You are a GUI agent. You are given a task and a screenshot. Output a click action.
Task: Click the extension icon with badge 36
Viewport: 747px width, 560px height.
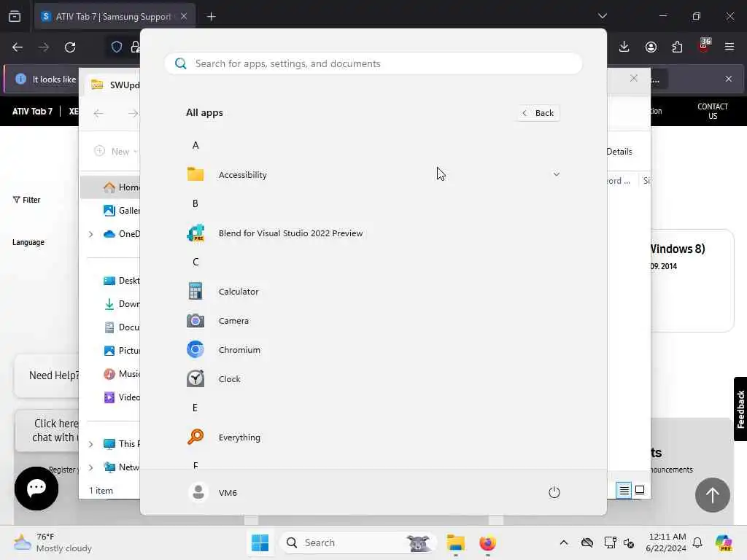704,46
